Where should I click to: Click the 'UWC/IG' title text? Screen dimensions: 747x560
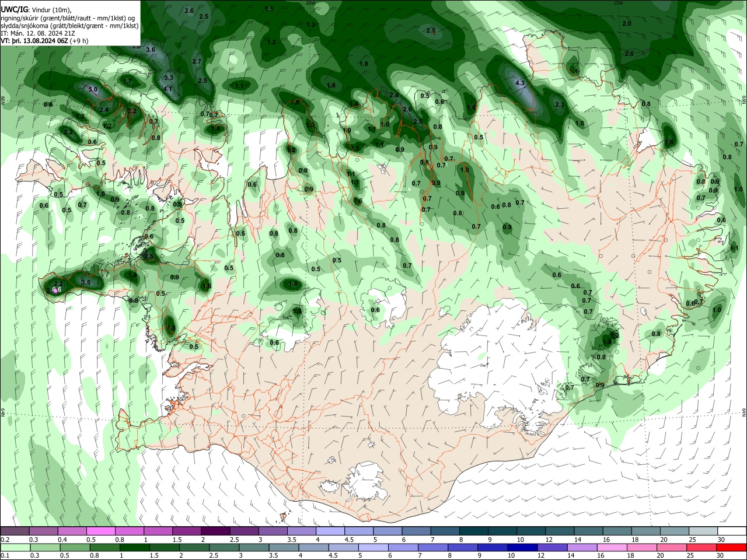coord(14,9)
